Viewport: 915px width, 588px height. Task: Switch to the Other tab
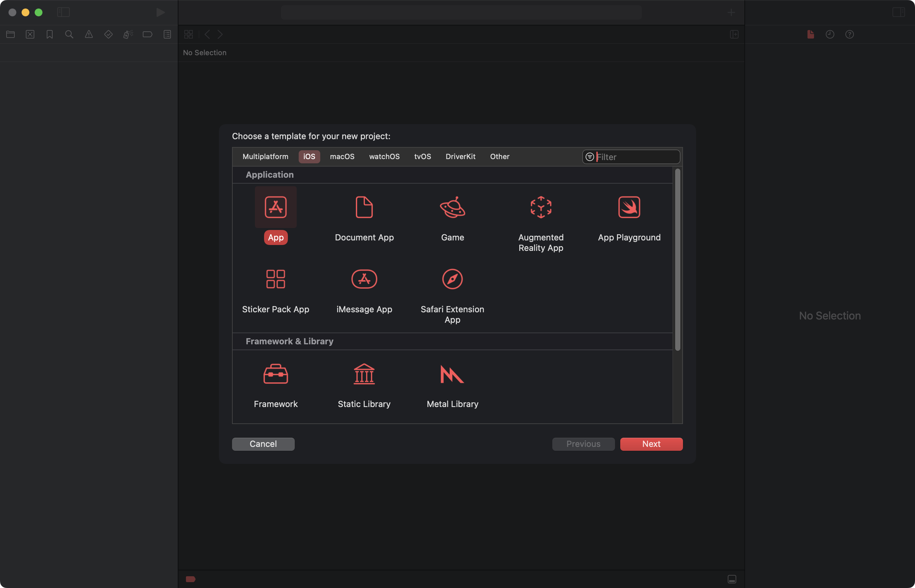point(500,156)
